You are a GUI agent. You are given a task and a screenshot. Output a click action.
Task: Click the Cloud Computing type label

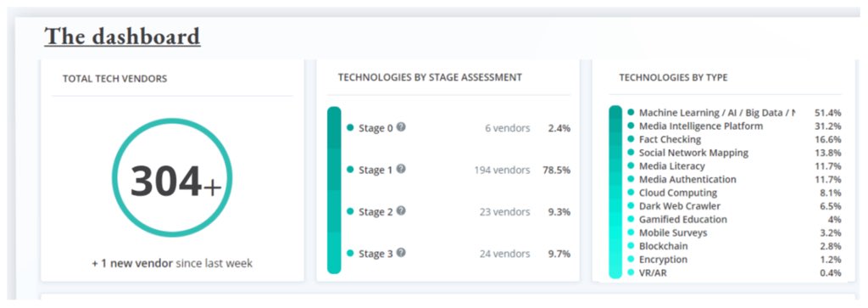[x=678, y=193]
